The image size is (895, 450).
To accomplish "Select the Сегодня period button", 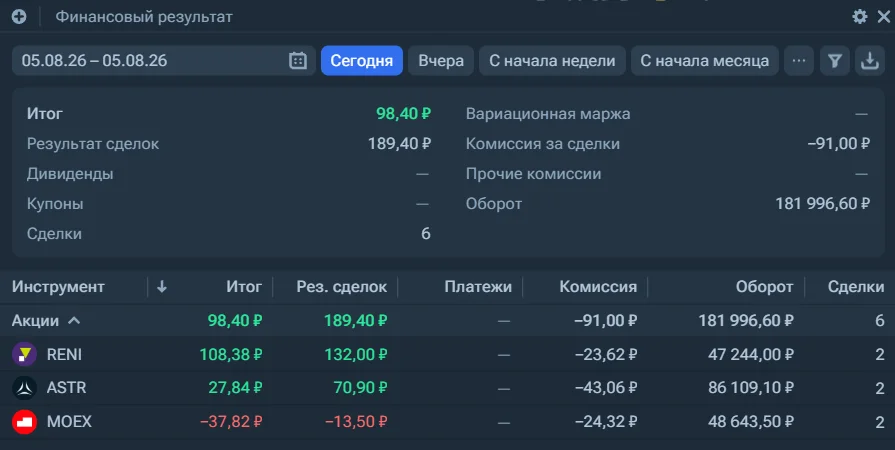I will pos(362,61).
